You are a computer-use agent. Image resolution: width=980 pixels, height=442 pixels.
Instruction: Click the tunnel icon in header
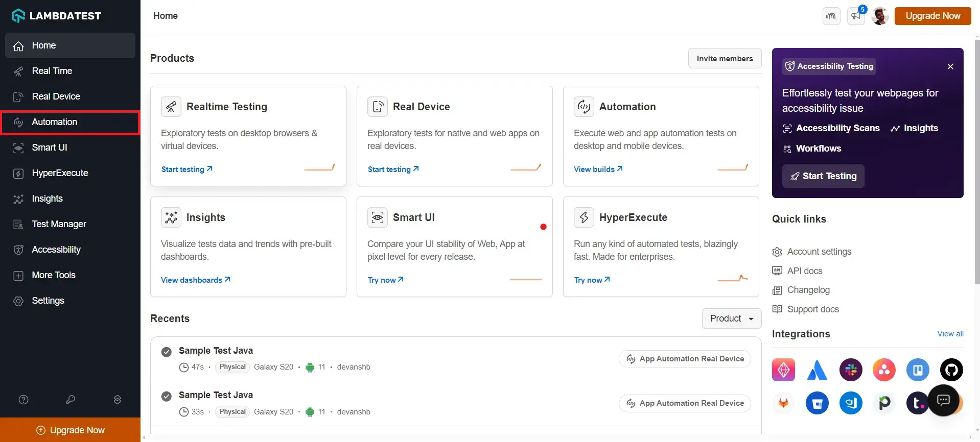[831, 16]
